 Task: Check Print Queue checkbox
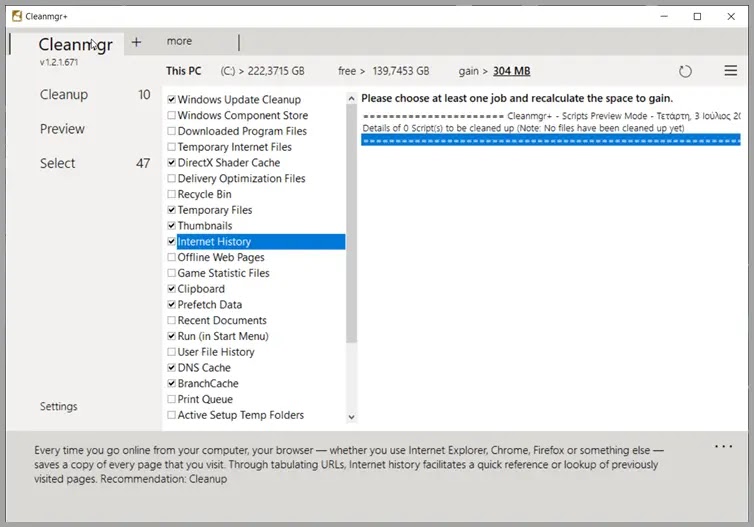tap(171, 399)
